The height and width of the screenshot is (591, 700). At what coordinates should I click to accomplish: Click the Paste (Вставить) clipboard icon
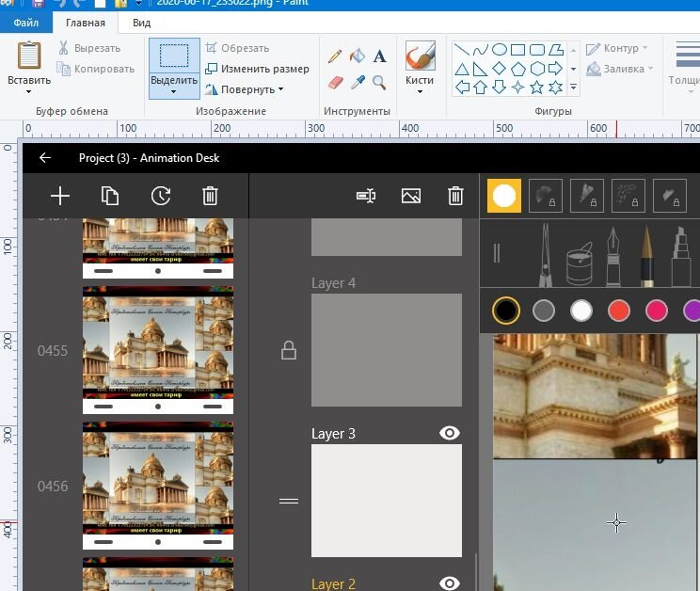[29, 56]
